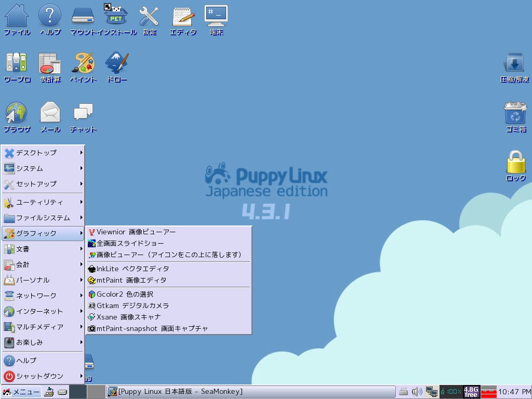Open the マルチメディア menu category
This screenshot has width=532, height=399.
(x=43, y=327)
